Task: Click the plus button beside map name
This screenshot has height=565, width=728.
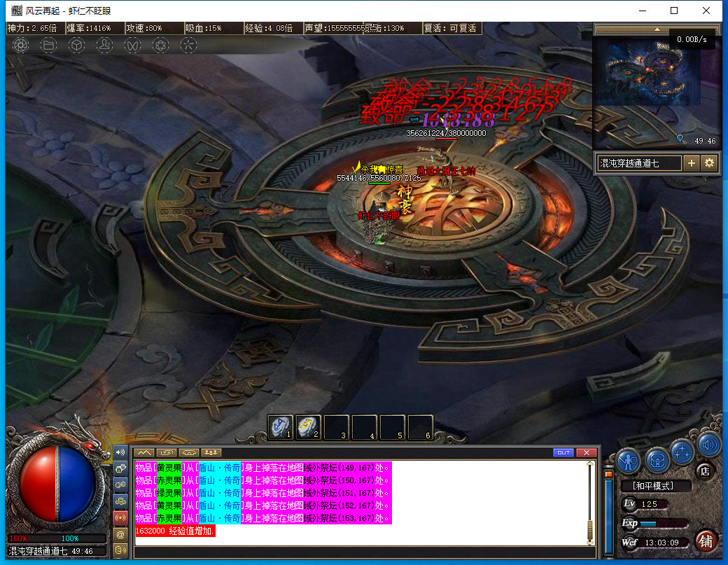Action: 692,163
